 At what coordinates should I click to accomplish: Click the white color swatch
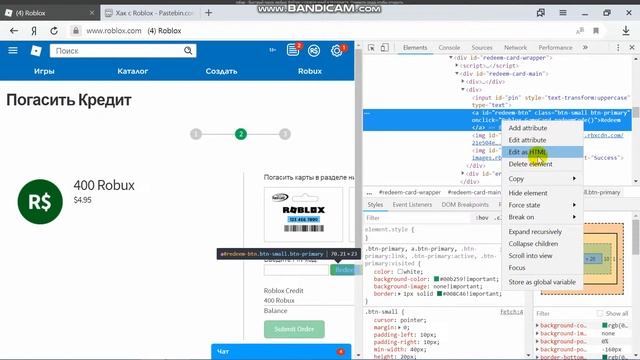point(400,271)
